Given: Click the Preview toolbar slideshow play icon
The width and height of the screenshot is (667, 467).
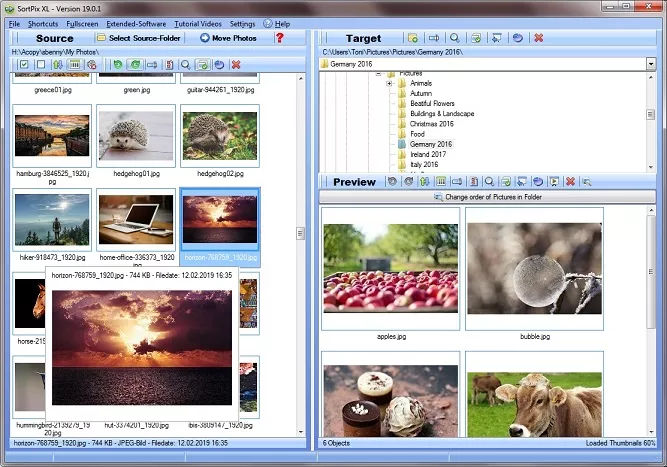Looking at the screenshot, I should click(553, 182).
